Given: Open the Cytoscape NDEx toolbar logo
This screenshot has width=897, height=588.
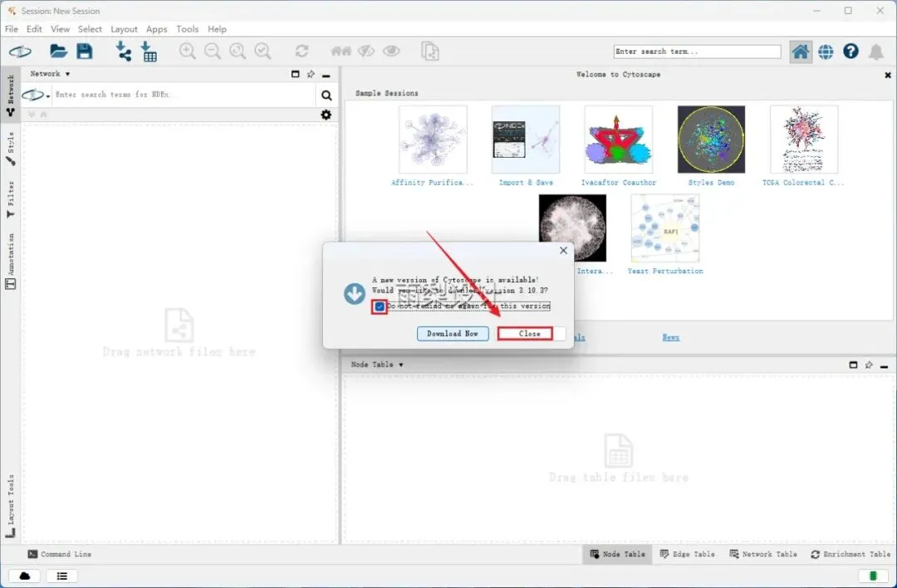Looking at the screenshot, I should pos(20,52).
